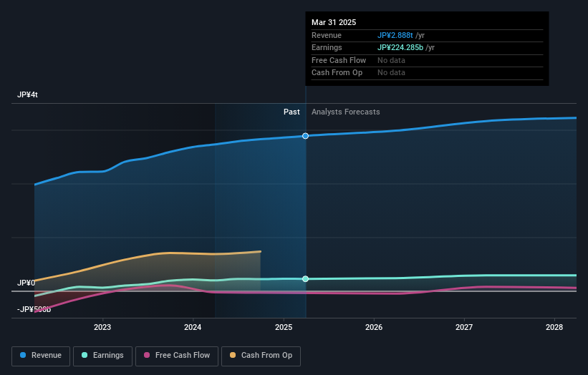Click the earnings data point at Mar 2025
The width and height of the screenshot is (588, 375).
306,278
